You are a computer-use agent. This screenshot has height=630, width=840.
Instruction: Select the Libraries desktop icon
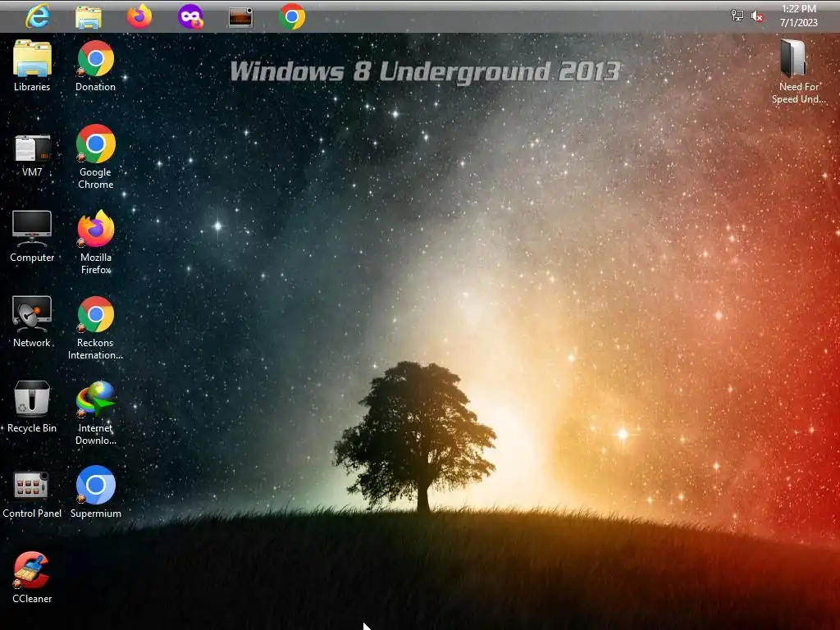click(32, 66)
